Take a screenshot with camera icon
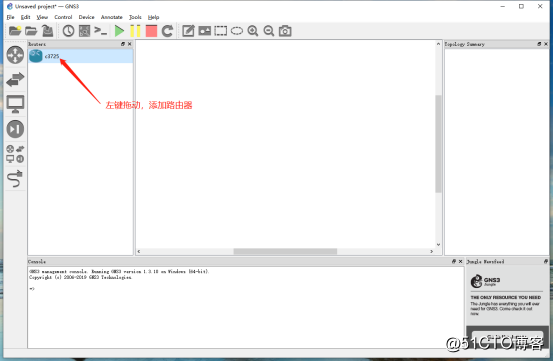The image size is (554, 362). pos(285,31)
